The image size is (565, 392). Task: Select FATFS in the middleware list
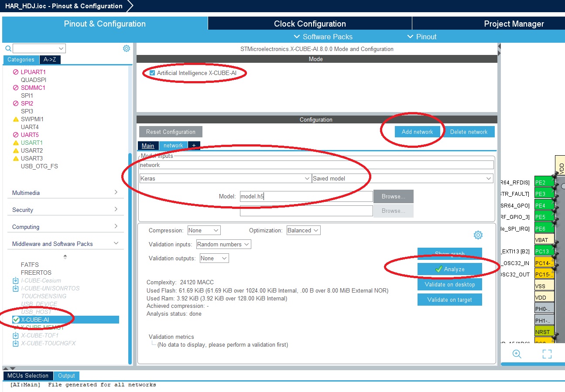coord(30,265)
